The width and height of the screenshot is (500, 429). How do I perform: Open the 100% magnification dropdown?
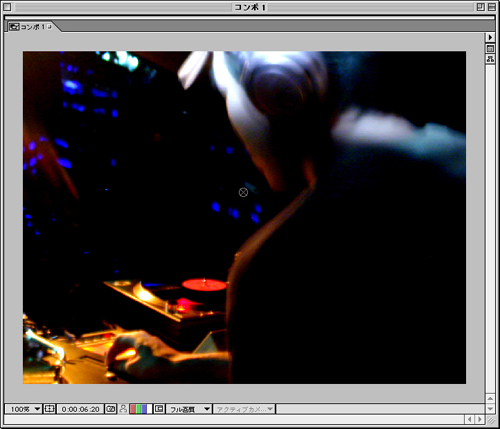click(x=23, y=409)
